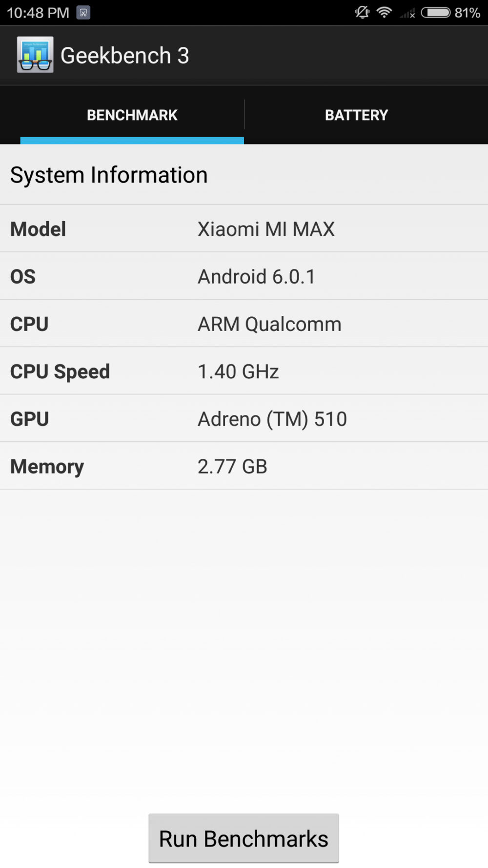This screenshot has width=488, height=868.
Task: Click the System Information header
Action: pos(109,174)
